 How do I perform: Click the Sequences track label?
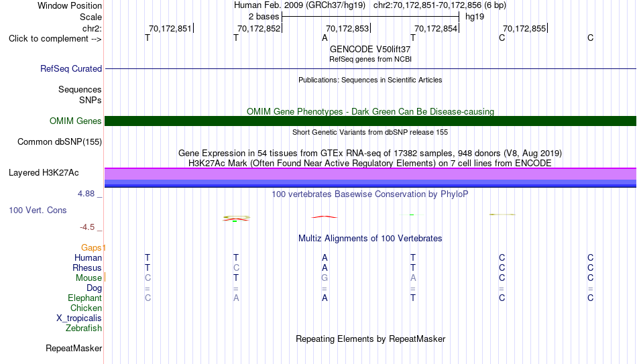click(80, 89)
